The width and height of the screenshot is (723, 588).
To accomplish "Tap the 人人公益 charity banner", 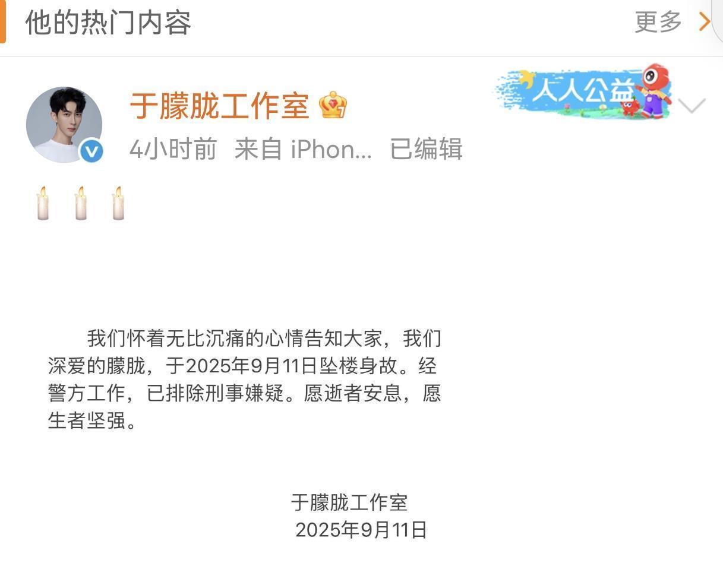I will [x=583, y=91].
